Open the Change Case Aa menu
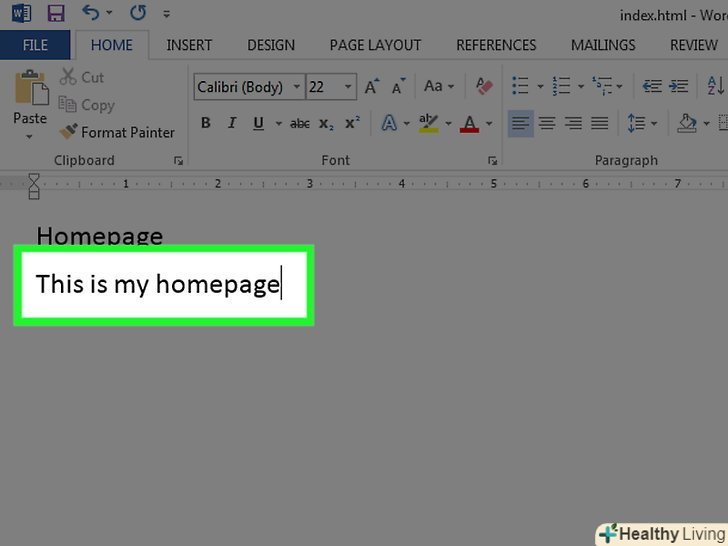The image size is (728, 546). point(438,86)
